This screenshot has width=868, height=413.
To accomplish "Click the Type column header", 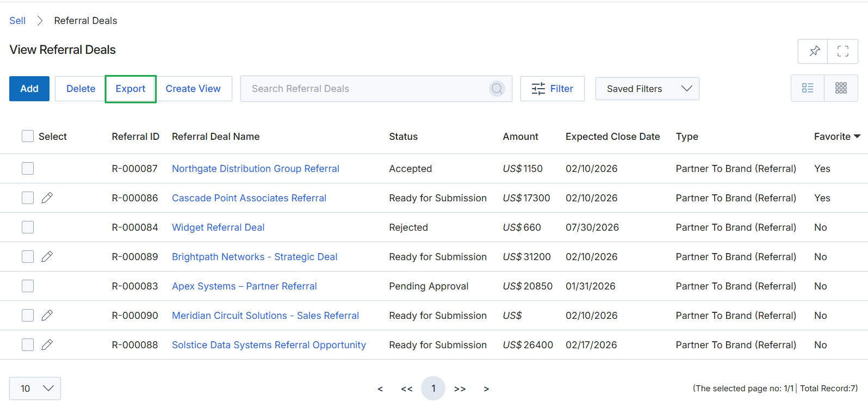I will [687, 137].
